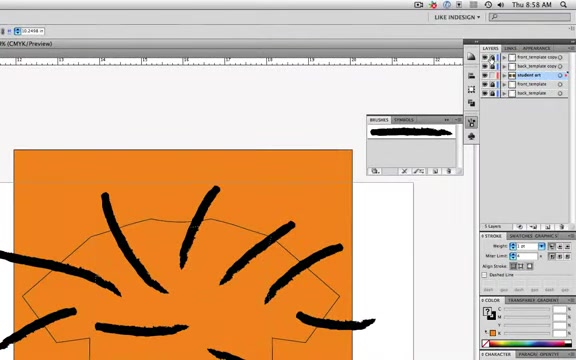Open the stroke Weight dropdown arrow
The image size is (576, 360).
(x=541, y=246)
